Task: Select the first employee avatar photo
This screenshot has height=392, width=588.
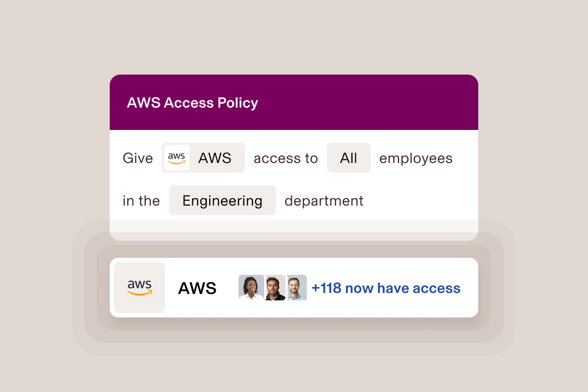Action: pyautogui.click(x=251, y=287)
